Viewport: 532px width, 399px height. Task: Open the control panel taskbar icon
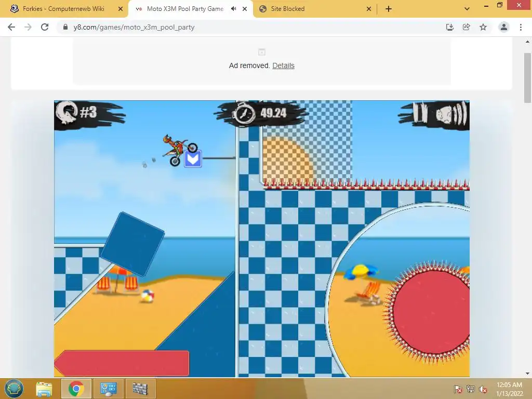[108, 389]
